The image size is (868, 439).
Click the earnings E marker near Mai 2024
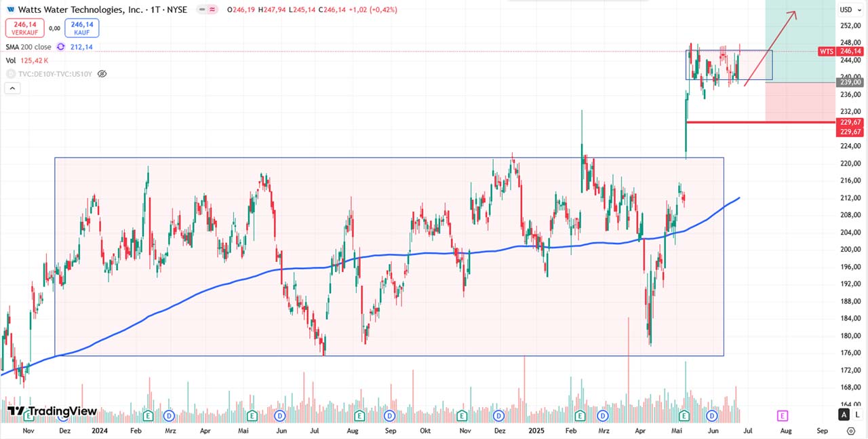[252, 415]
